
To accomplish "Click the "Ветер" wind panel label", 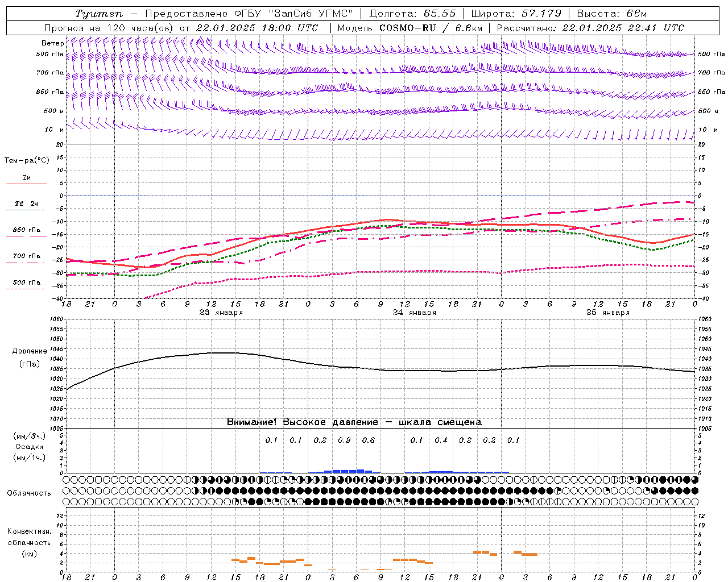I will tap(52, 43).
